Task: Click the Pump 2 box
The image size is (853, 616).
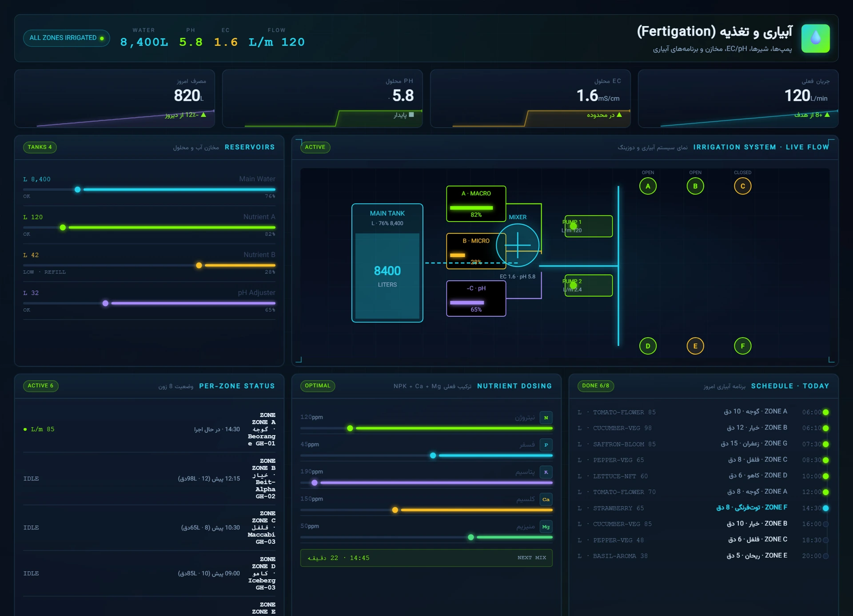Action: (589, 286)
